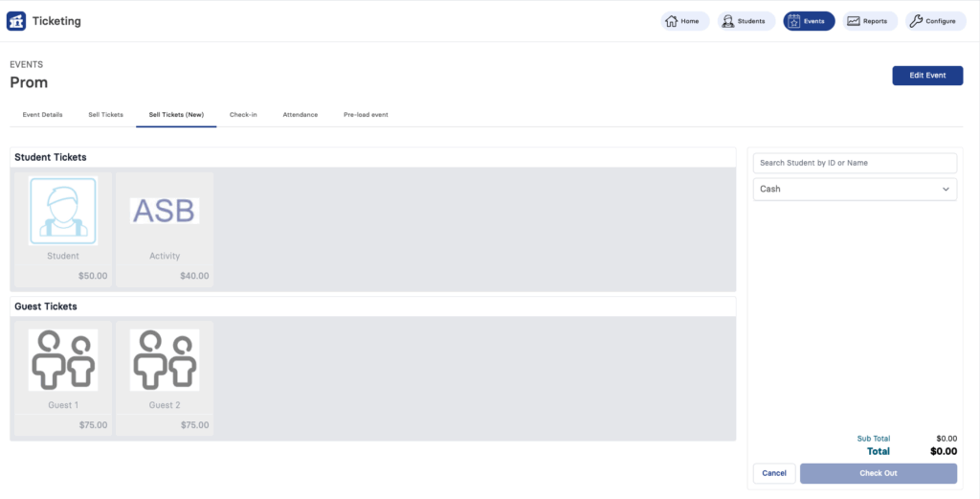
Task: Switch to the Event Details tab
Action: coord(42,115)
